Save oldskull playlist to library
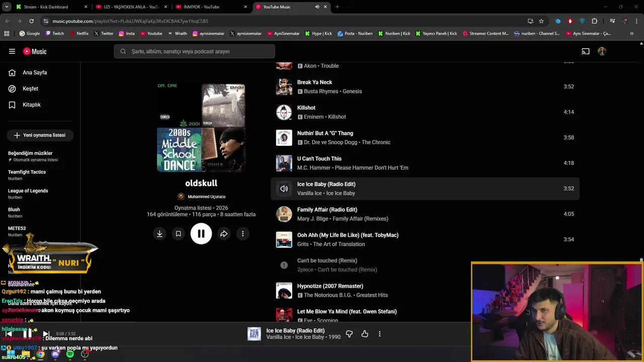The width and height of the screenshot is (644, 362). (x=178, y=234)
